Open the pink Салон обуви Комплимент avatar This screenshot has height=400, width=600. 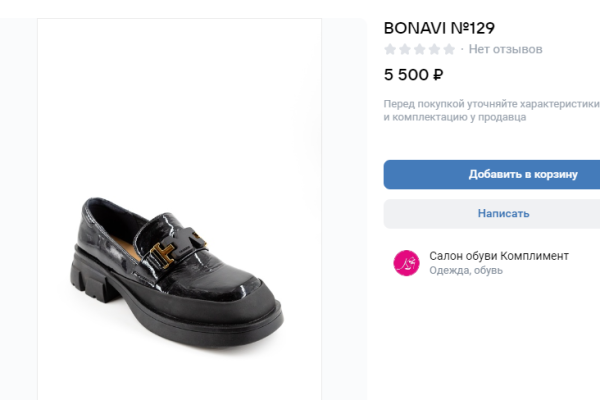(407, 263)
